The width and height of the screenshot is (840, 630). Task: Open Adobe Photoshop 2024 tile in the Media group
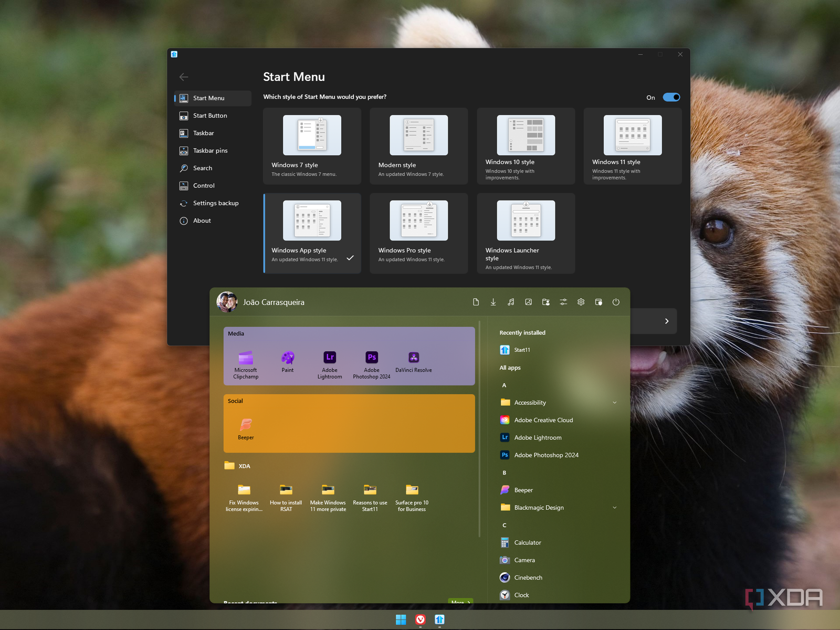click(x=372, y=365)
